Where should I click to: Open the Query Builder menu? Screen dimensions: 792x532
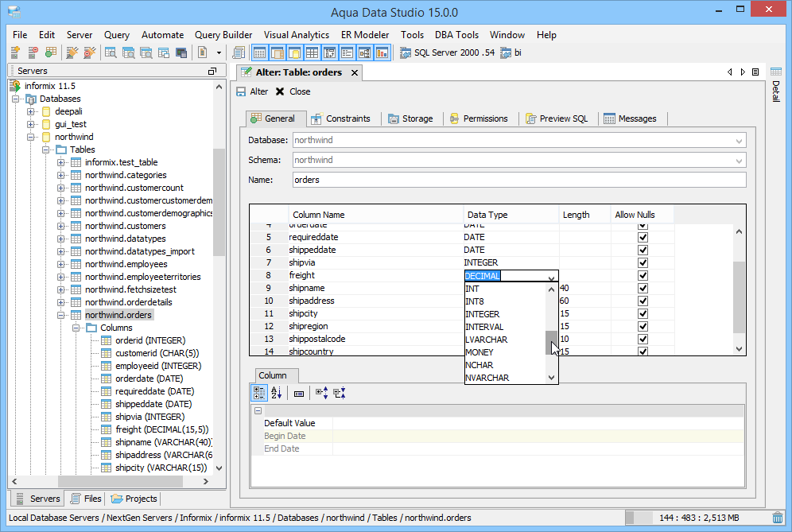click(x=223, y=35)
